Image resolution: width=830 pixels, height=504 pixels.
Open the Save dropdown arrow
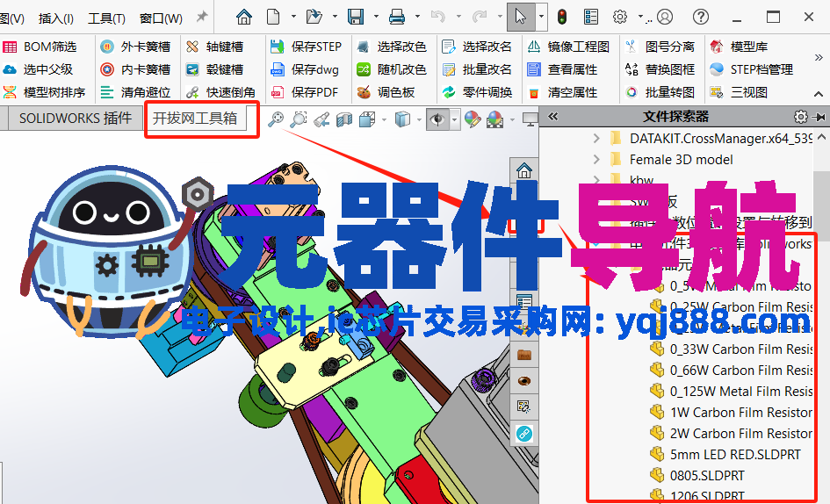(376, 17)
